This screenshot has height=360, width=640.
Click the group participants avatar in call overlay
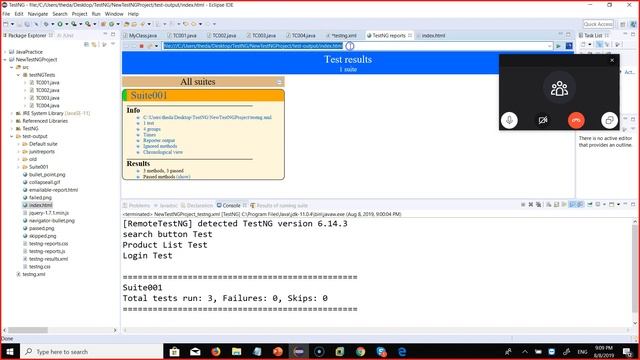(559, 88)
